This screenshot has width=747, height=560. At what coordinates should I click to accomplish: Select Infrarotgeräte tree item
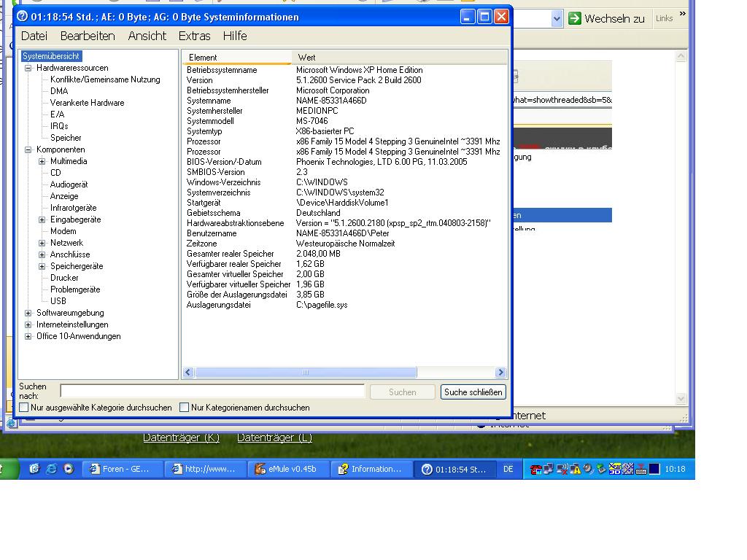tap(74, 208)
